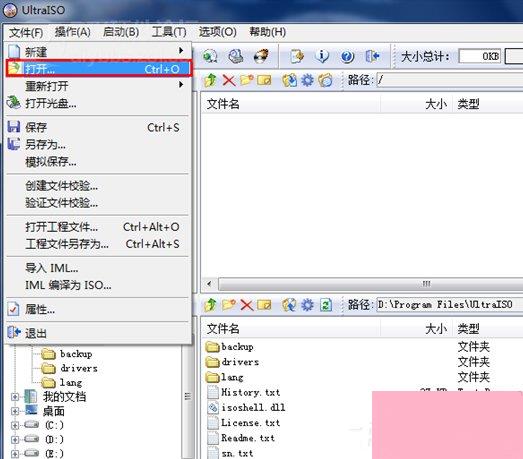This screenshot has height=459, width=523.
Task: Select 创建文件校验... menu entry
Action: [98, 186]
